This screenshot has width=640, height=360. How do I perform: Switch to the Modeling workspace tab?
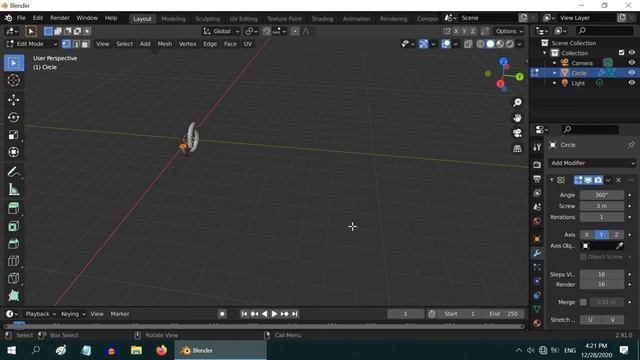coord(173,19)
